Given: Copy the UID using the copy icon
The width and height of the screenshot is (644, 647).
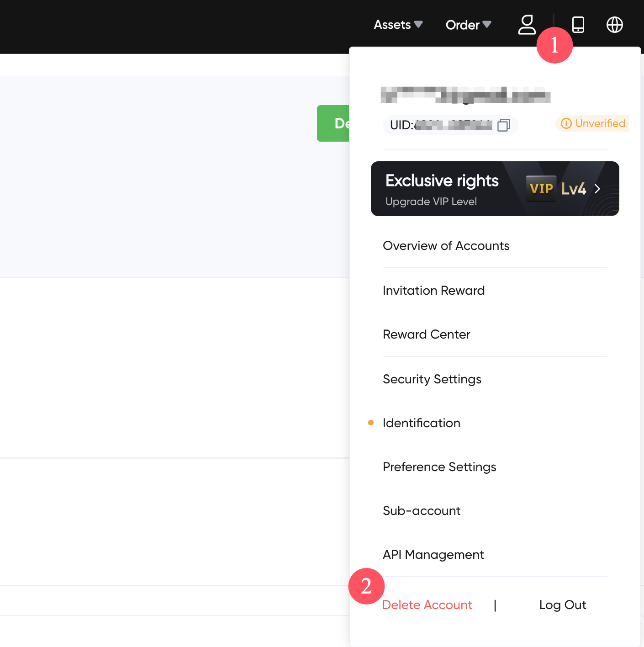Looking at the screenshot, I should [503, 125].
